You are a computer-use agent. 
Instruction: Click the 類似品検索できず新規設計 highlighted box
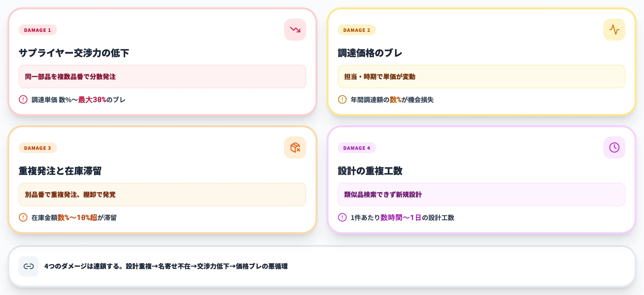pos(481,195)
